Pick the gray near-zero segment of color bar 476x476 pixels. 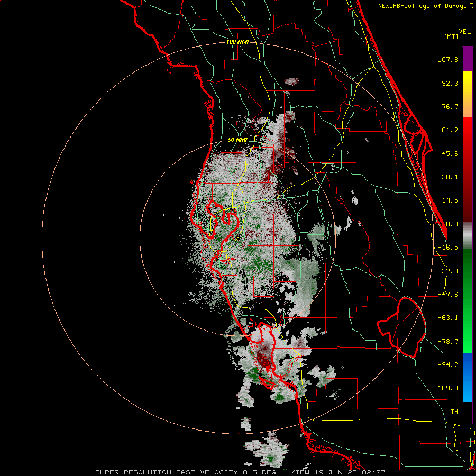pyautogui.click(x=467, y=235)
